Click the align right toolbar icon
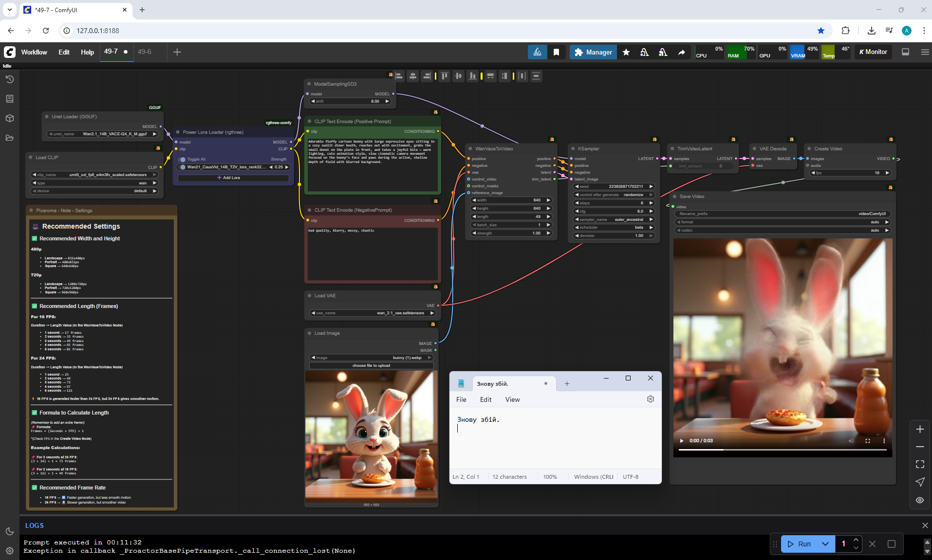This screenshot has width=932, height=560. [x=427, y=76]
